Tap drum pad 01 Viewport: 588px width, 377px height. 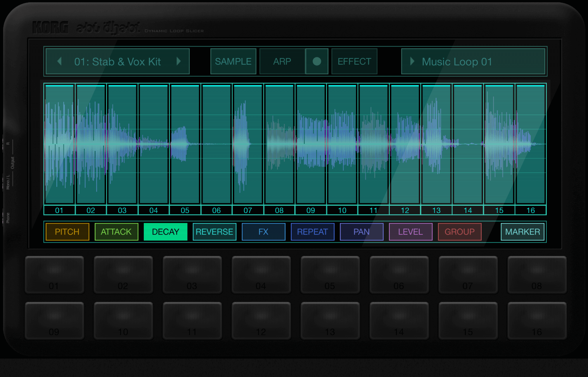coord(54,275)
